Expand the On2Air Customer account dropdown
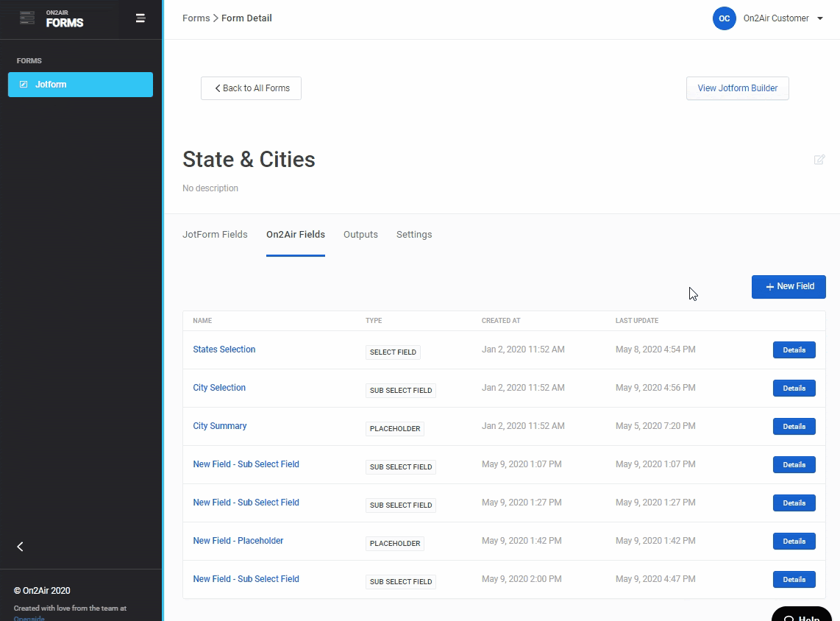840x621 pixels. pyautogui.click(x=819, y=18)
